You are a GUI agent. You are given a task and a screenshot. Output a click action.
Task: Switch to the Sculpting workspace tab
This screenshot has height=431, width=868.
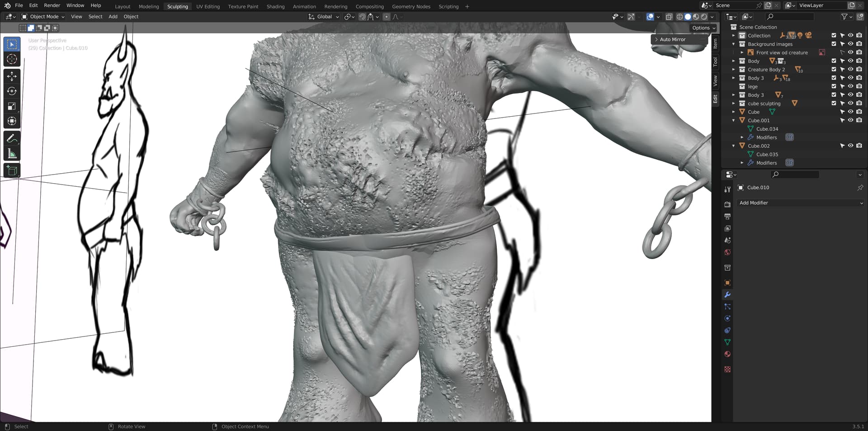(177, 6)
